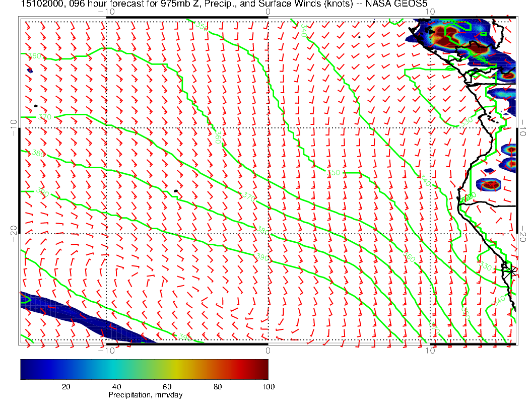Screen dimensions: 532x411
Task: Click the dark blue end of the colorbar
Action: (25, 369)
